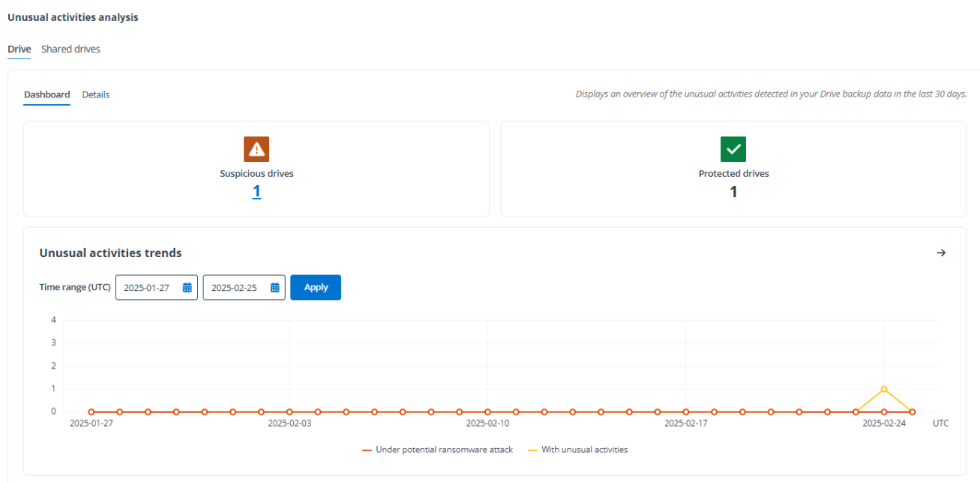Select the Drive tab
The width and height of the screenshot is (980, 482).
19,49
